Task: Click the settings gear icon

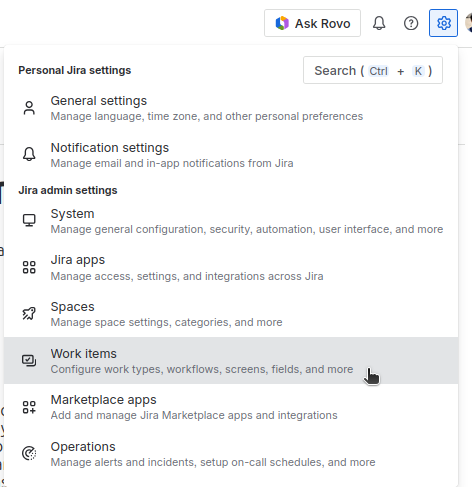Action: point(443,23)
